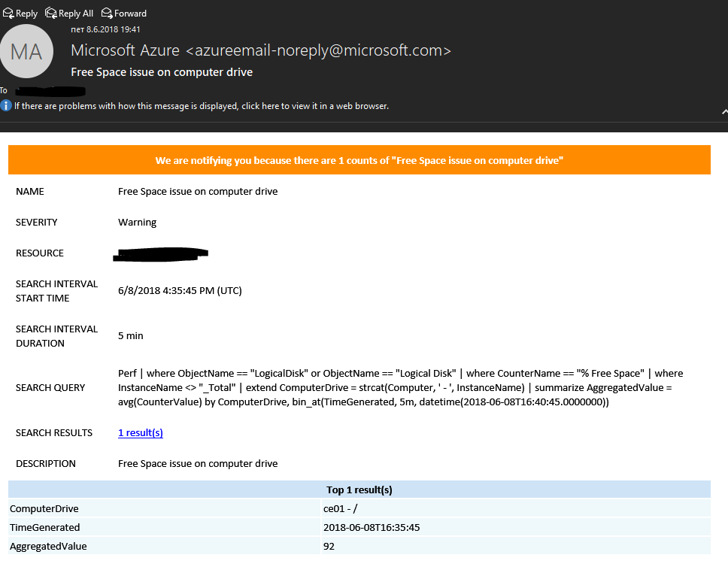Select the email subject line in header
The width and height of the screenshot is (728, 585).
(162, 72)
